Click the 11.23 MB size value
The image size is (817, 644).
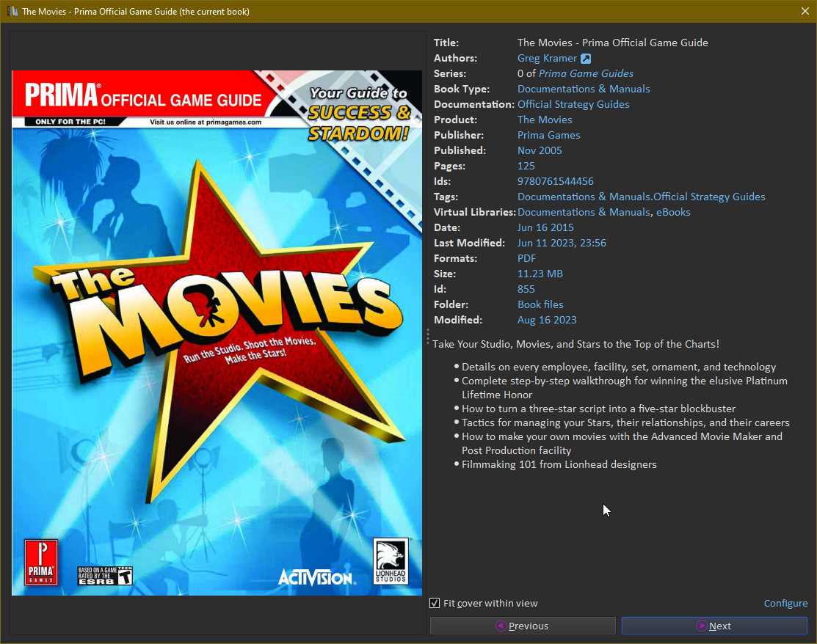(540, 274)
